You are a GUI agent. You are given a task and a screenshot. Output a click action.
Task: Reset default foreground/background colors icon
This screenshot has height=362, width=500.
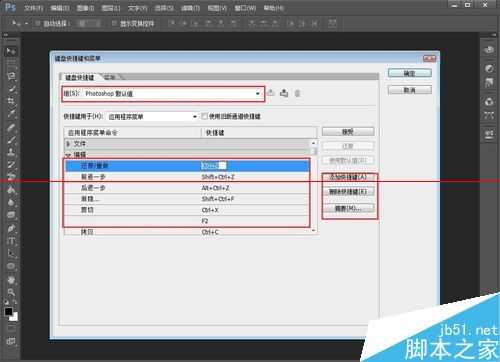pos(7,302)
